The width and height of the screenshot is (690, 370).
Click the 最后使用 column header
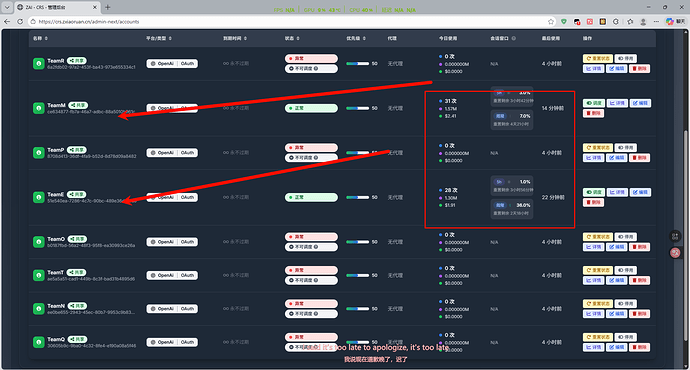coord(551,38)
